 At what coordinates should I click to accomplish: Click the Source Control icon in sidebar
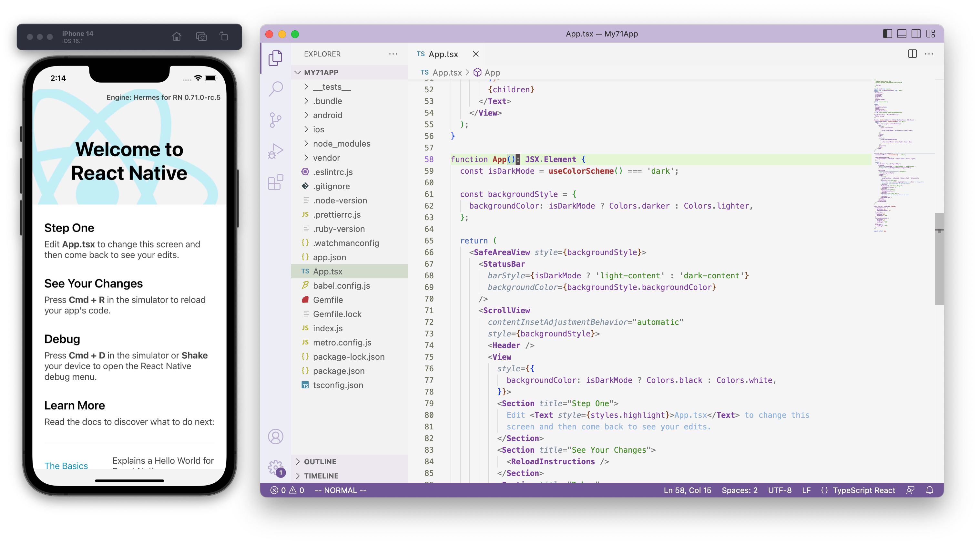tap(275, 119)
